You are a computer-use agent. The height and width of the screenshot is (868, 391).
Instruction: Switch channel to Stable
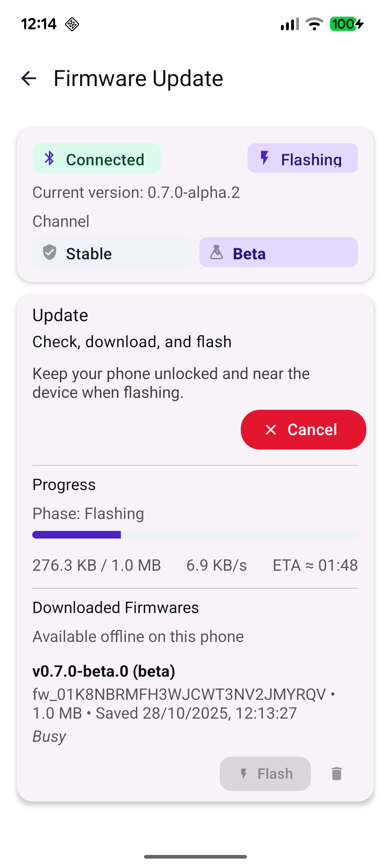pyautogui.click(x=112, y=252)
